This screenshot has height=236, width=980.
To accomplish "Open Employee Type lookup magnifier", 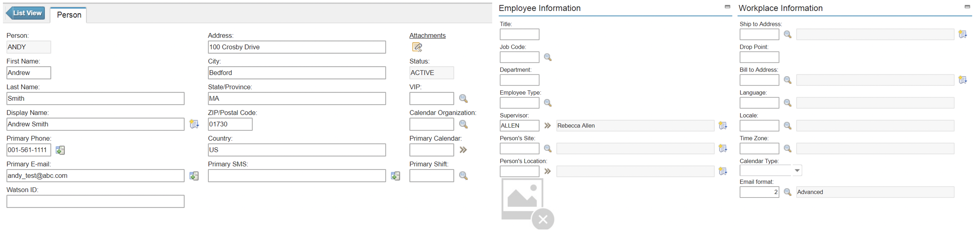I will [547, 103].
